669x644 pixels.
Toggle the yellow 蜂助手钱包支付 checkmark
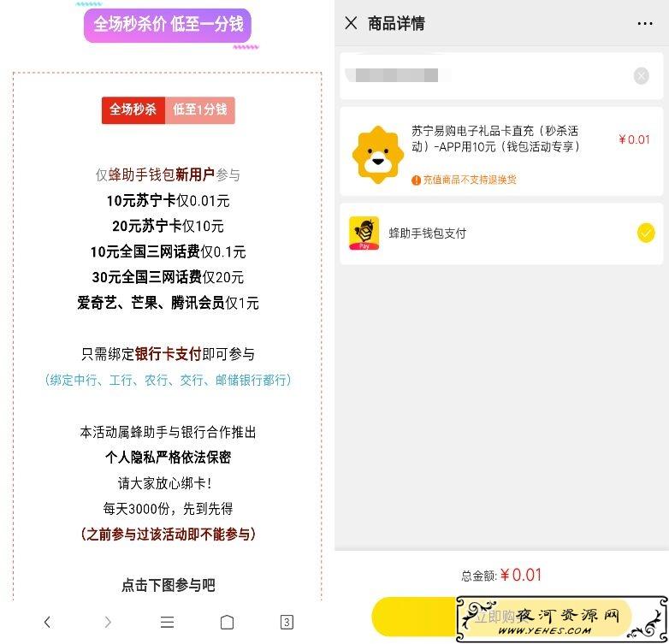click(x=646, y=233)
